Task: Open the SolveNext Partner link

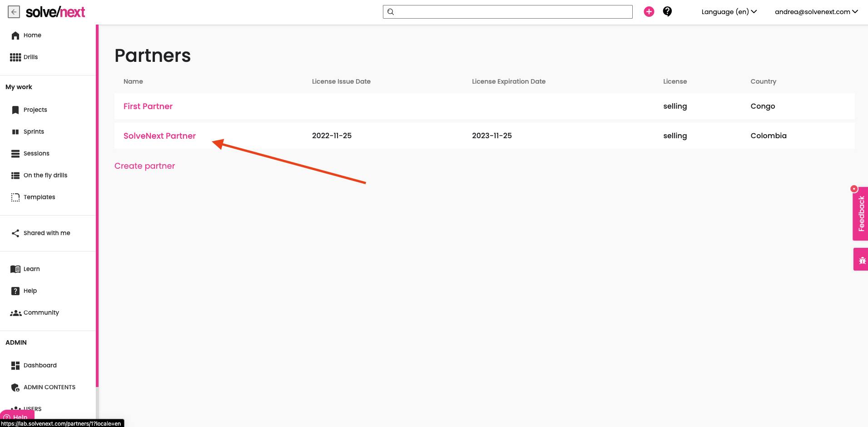Action: tap(159, 136)
